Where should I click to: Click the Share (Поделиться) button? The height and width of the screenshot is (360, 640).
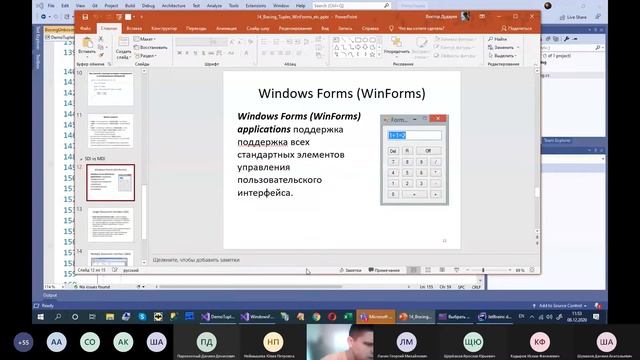click(x=516, y=29)
